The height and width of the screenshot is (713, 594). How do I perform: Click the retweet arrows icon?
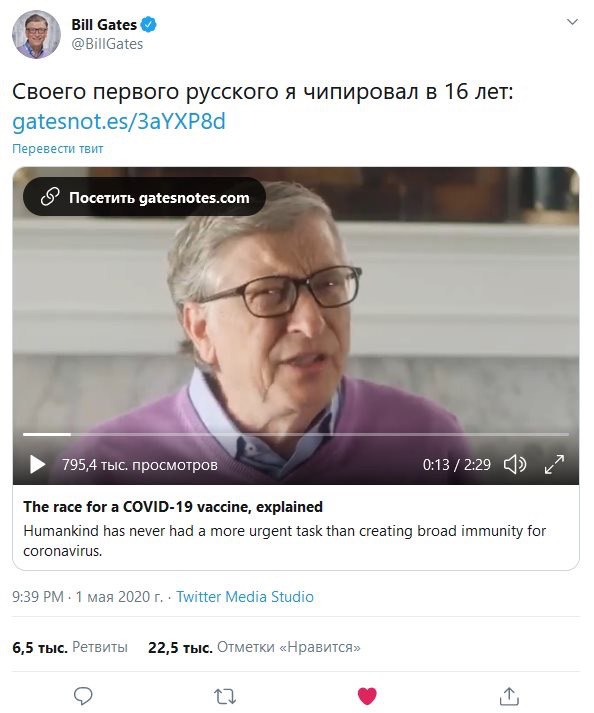pyautogui.click(x=225, y=696)
